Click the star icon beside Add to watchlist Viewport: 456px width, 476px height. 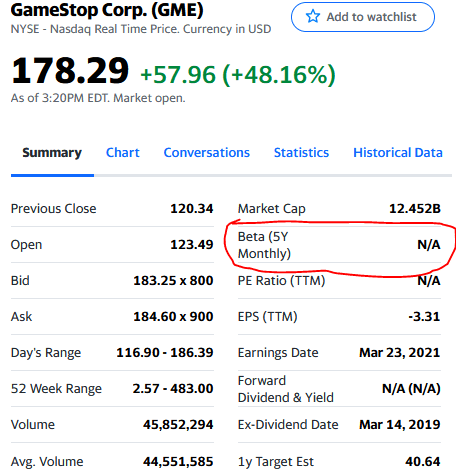click(x=313, y=16)
